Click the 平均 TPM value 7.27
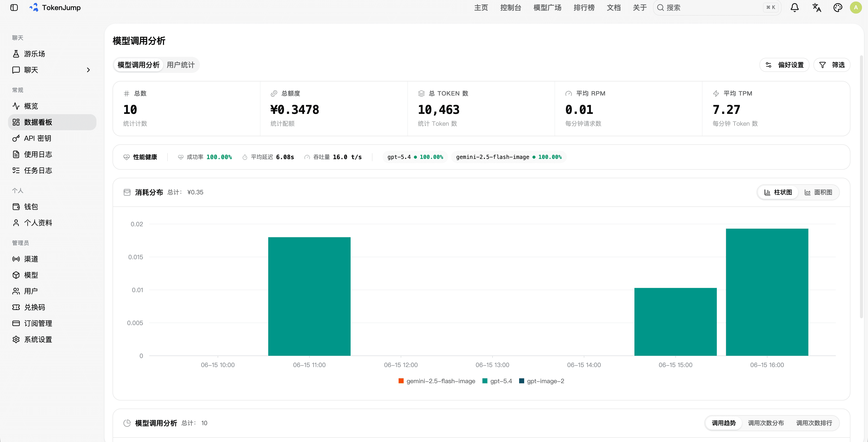 [726, 110]
